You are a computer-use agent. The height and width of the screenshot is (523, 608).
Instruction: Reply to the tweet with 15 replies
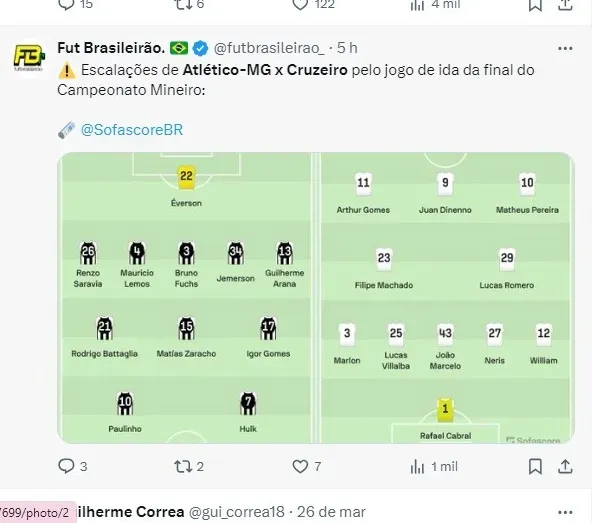click(x=68, y=5)
